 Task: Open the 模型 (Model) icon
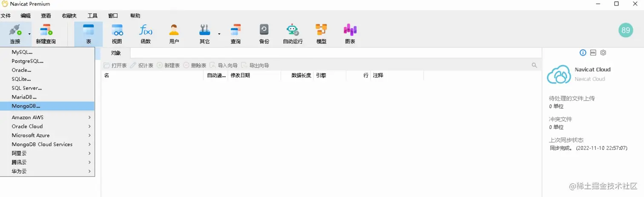(x=321, y=30)
